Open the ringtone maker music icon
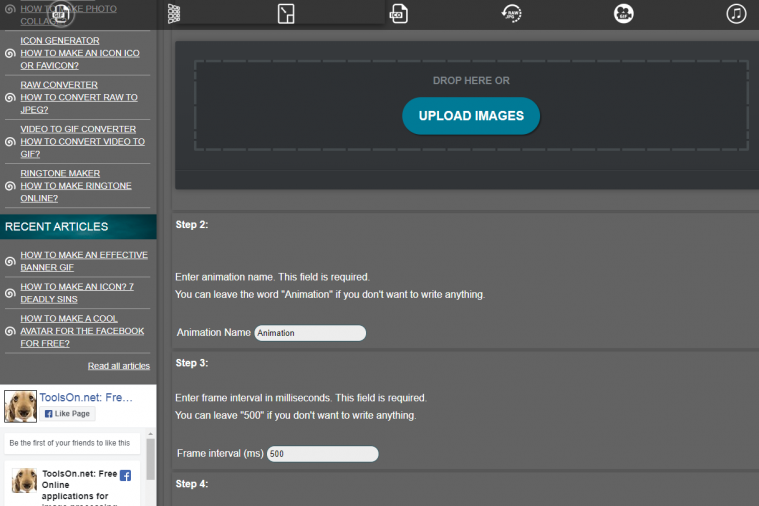The height and width of the screenshot is (506, 759). tap(736, 14)
